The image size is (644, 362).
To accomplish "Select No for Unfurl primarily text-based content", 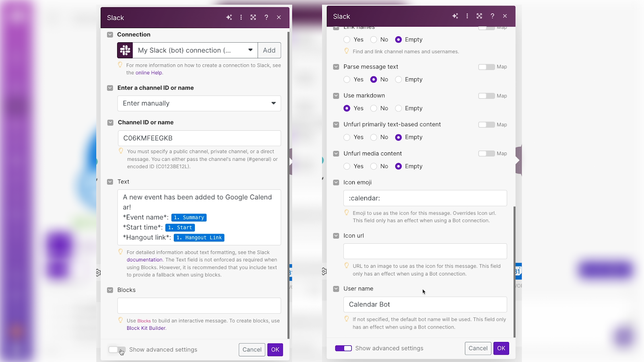I will click(374, 137).
